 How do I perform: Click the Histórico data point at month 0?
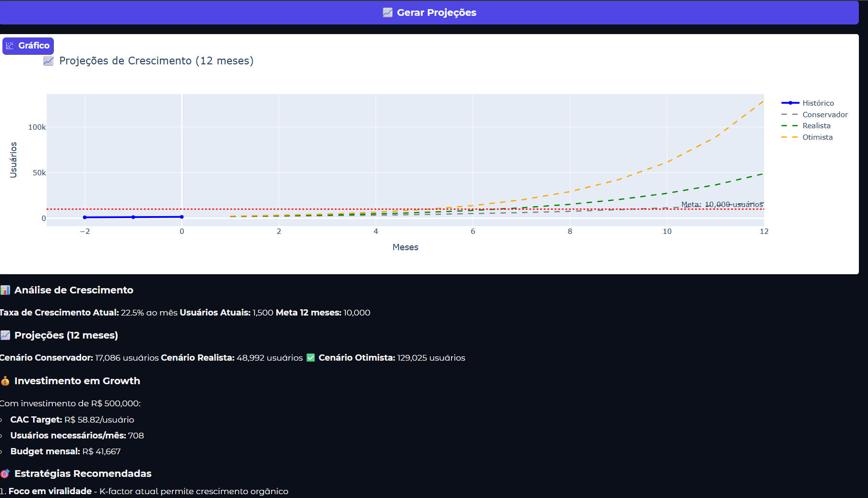pos(182,217)
